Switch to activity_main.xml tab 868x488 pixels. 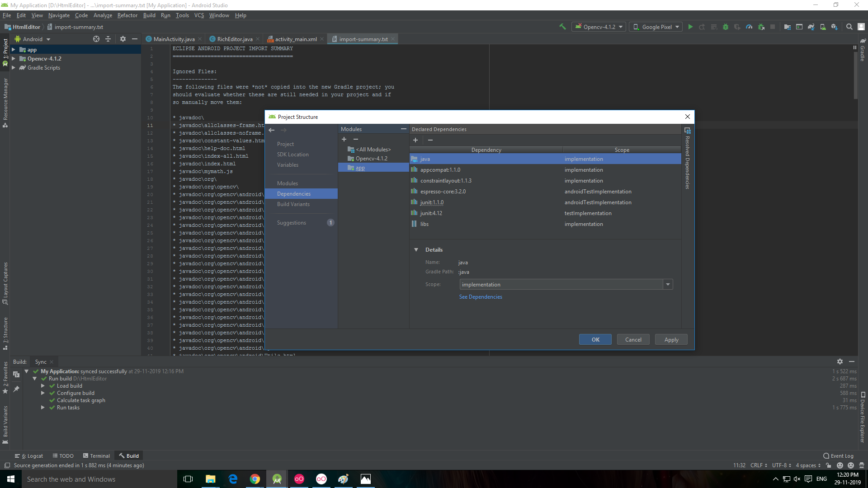tap(296, 39)
